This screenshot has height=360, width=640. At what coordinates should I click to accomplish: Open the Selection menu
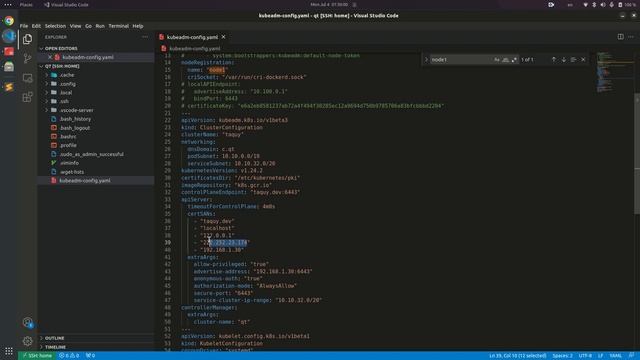coord(55,26)
